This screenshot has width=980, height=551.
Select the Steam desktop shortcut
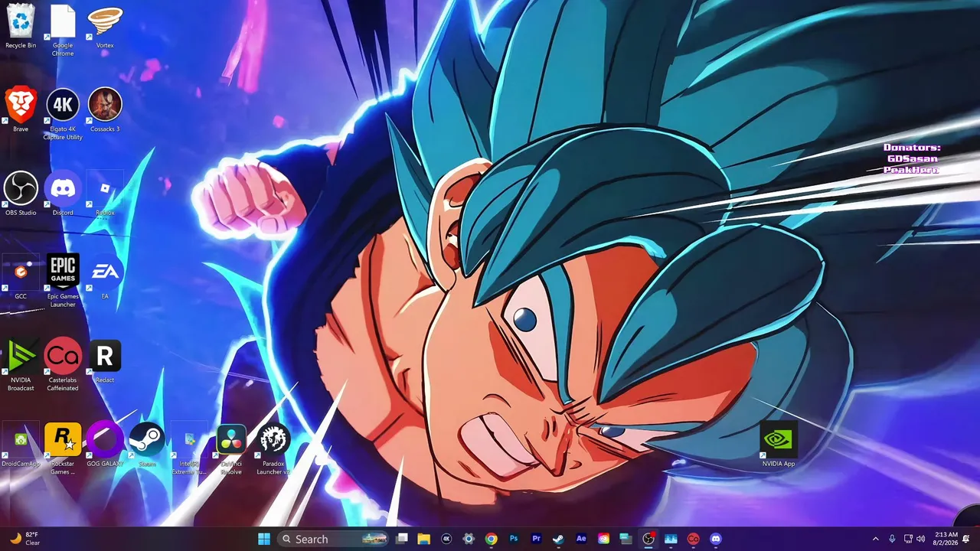(x=147, y=444)
